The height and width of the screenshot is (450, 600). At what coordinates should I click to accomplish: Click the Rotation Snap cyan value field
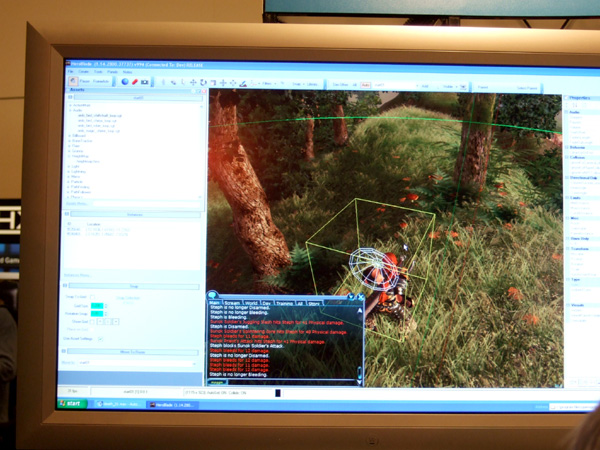click(x=98, y=314)
